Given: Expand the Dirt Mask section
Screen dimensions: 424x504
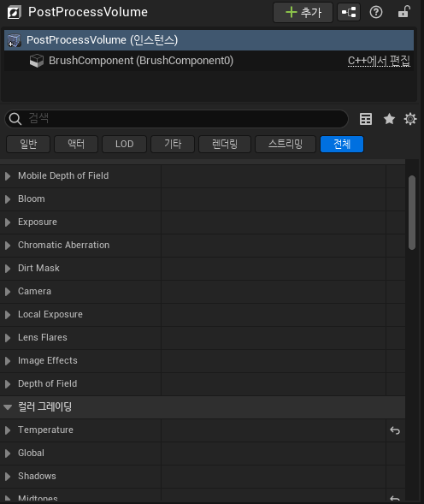Looking at the screenshot, I should (x=8, y=269).
